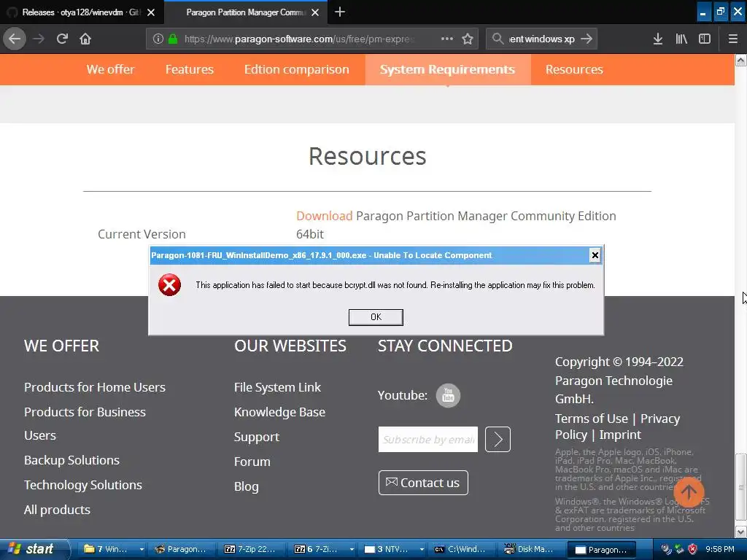The height and width of the screenshot is (560, 747).
Task: Select the Edtion comparison navigation item
Action: (296, 69)
